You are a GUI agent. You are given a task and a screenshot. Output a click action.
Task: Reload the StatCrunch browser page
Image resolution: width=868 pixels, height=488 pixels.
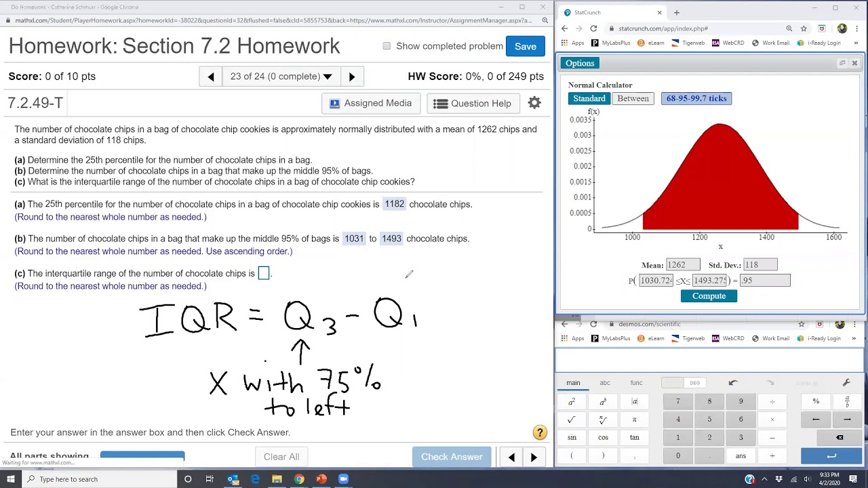pyautogui.click(x=593, y=28)
